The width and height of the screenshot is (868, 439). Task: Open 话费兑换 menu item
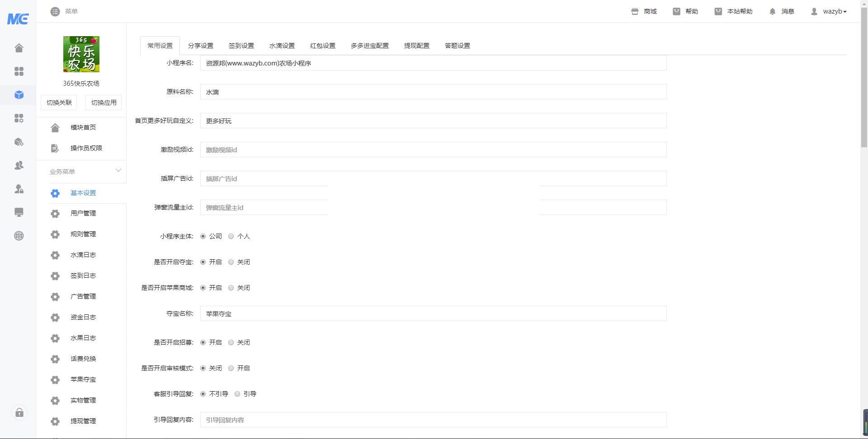(x=83, y=359)
